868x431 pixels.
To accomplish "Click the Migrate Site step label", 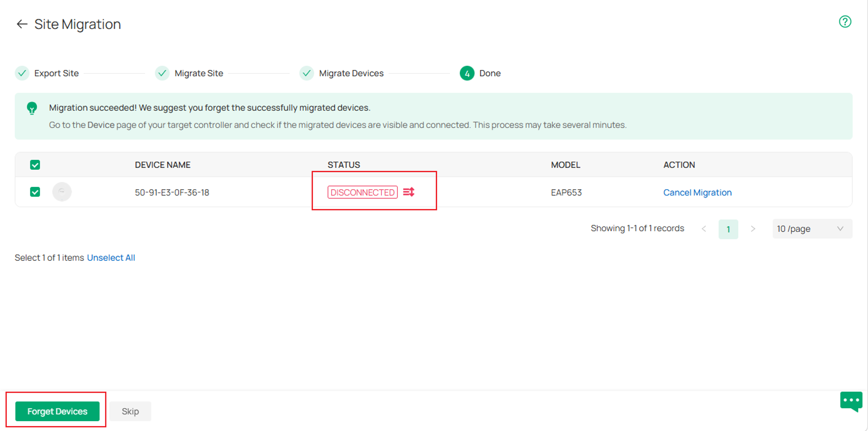I will pyautogui.click(x=199, y=73).
